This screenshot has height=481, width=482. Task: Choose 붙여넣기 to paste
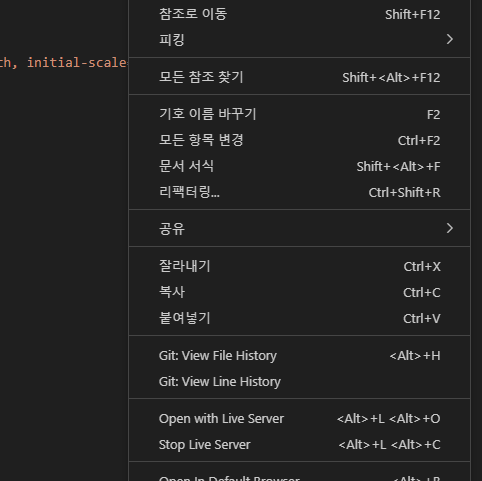click(x=299, y=318)
